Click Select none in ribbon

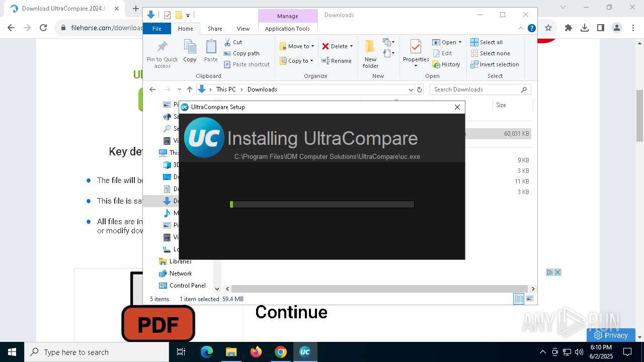(x=490, y=53)
